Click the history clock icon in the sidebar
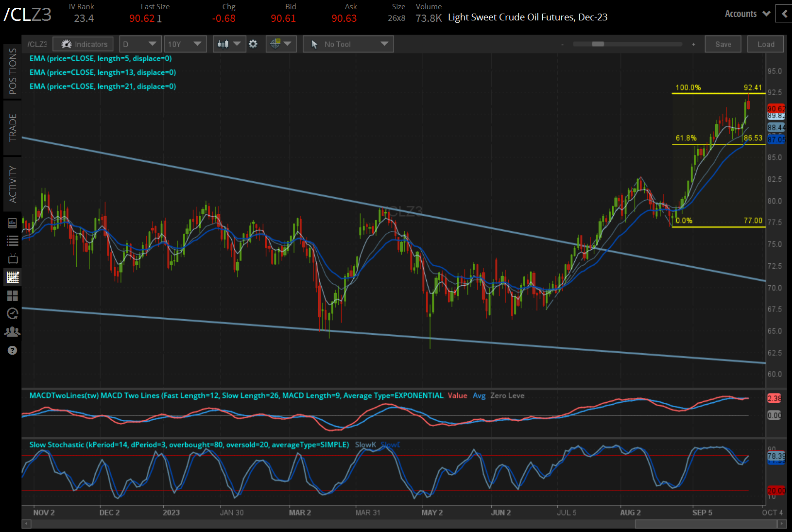792x532 pixels. 13,313
